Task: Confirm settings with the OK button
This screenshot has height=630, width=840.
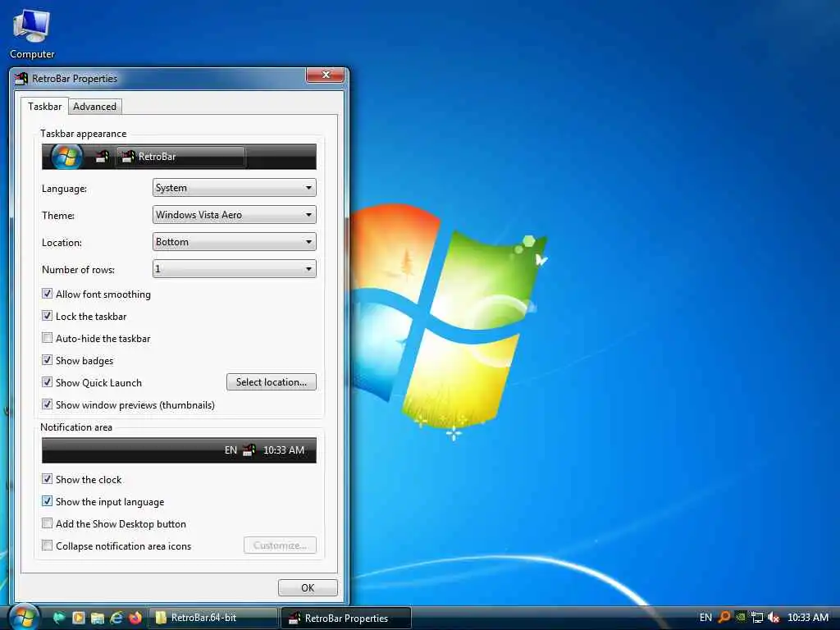Action: tap(308, 587)
